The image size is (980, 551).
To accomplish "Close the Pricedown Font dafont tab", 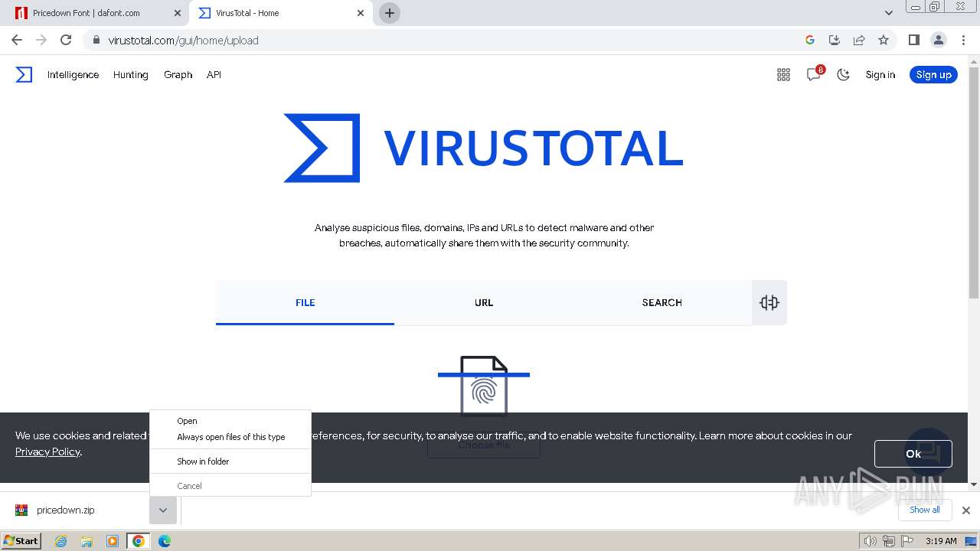I will point(177,13).
